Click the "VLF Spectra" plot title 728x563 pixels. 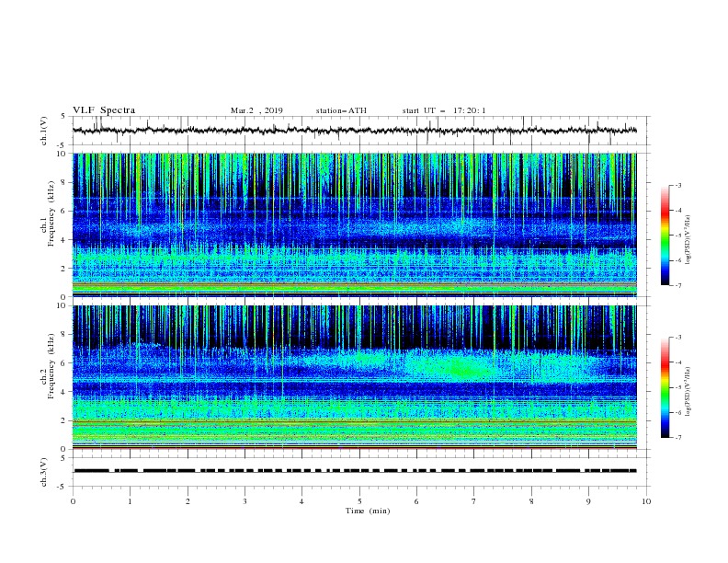click(104, 110)
